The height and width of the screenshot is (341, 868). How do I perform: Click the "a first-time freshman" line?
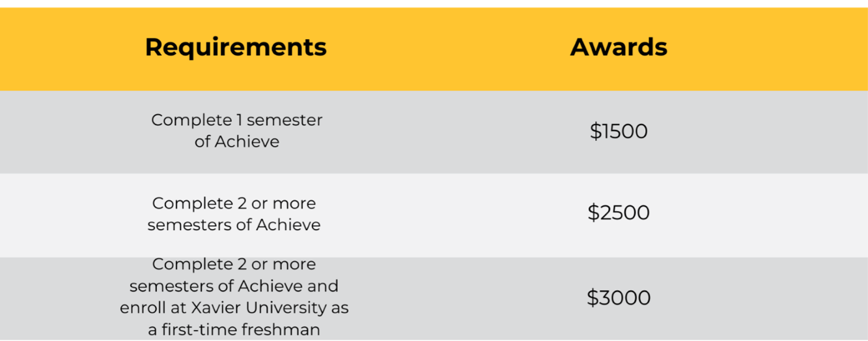(x=234, y=330)
